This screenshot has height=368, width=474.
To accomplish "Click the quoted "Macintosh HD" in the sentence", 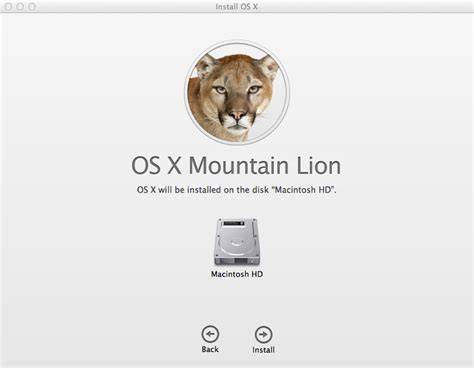I will [304, 190].
